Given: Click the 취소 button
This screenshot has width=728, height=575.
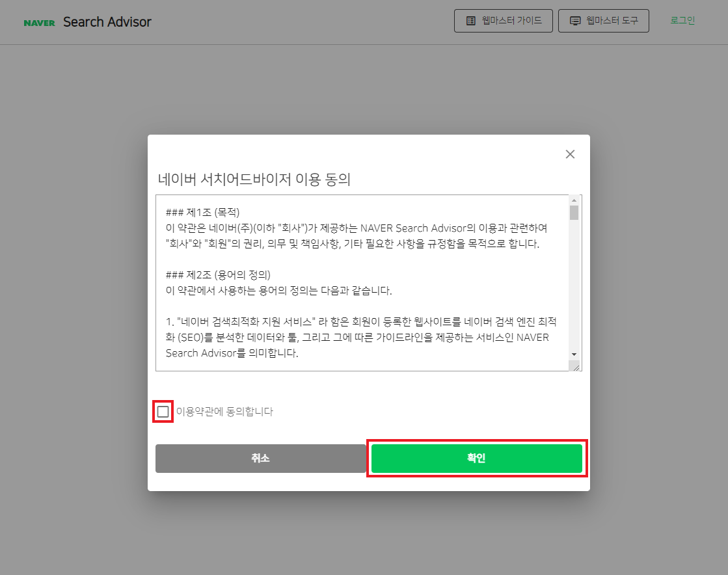Looking at the screenshot, I should [260, 459].
